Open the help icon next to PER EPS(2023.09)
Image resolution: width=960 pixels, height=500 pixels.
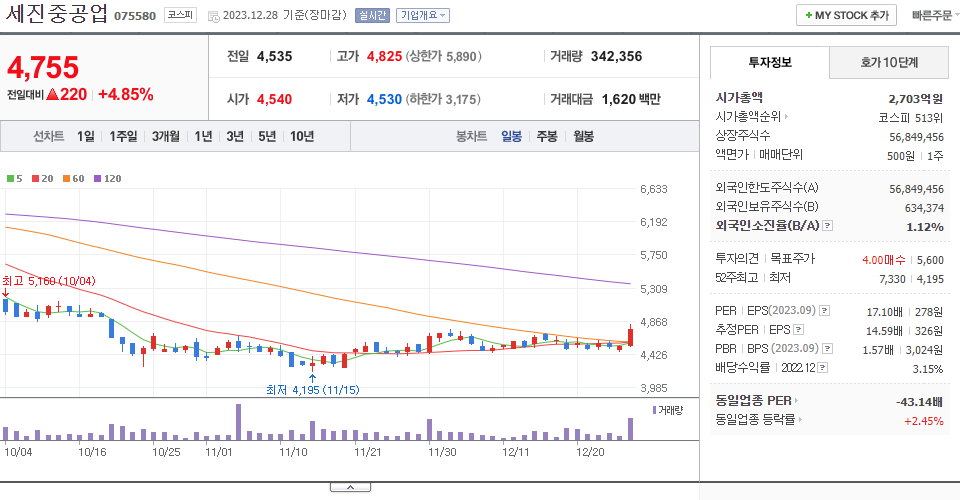[825, 311]
